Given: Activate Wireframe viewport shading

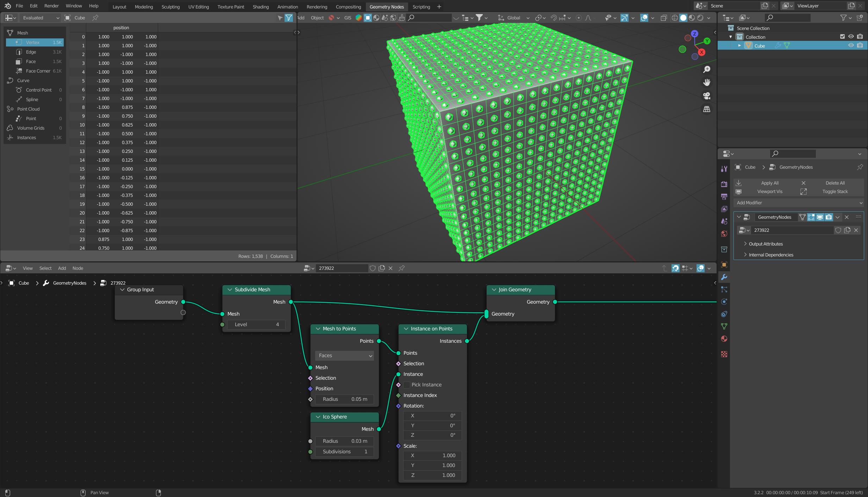Looking at the screenshot, I should tap(675, 18).
